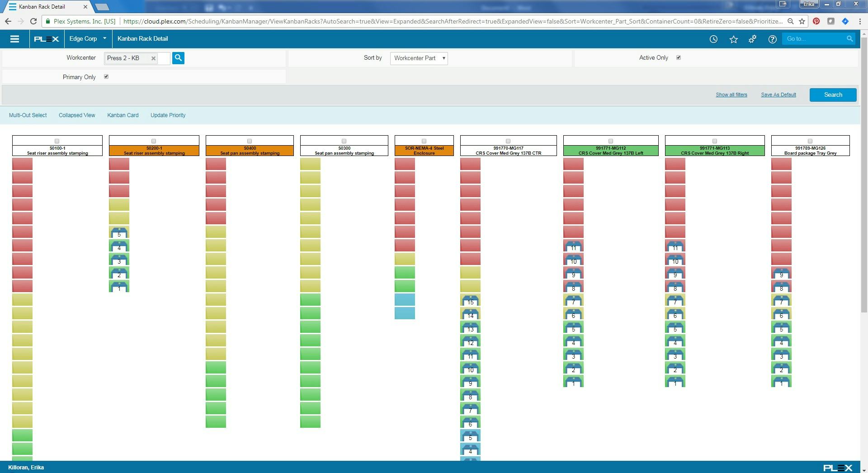Click the Workcenter search magnifier icon
Viewport: 868px width, 473px height.
178,58
